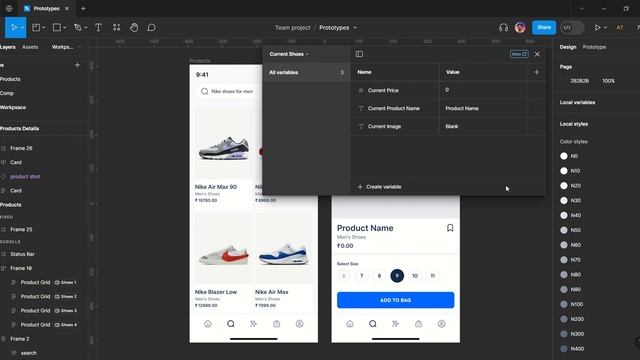Tap bag icon in Product Details nav bar
The height and width of the screenshot is (360, 640).
(x=418, y=324)
